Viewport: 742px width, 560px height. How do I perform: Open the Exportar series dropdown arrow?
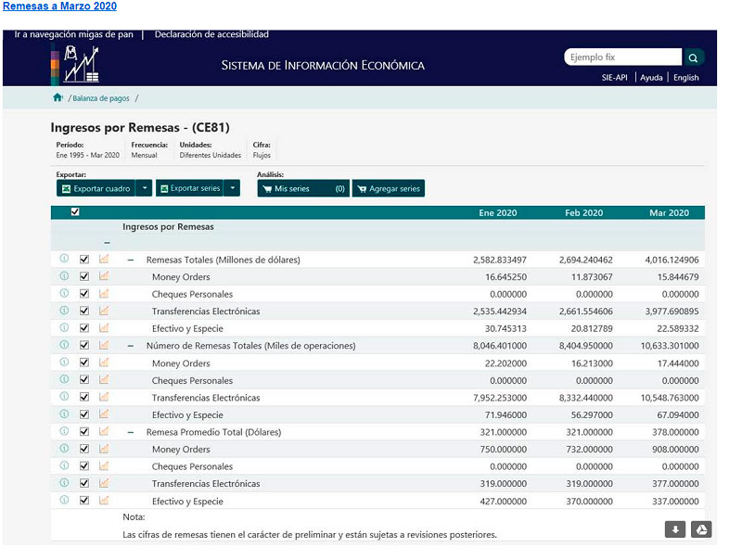click(233, 188)
